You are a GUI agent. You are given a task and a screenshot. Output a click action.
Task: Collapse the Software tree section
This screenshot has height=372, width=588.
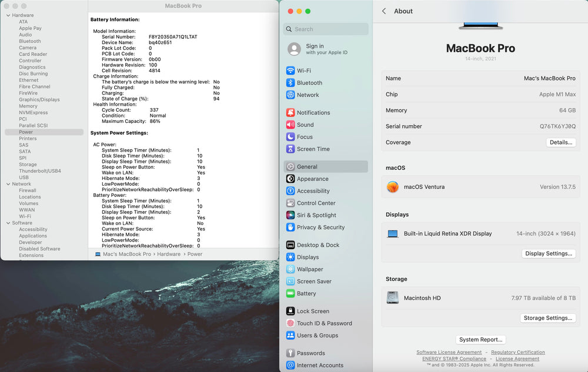pos(8,223)
